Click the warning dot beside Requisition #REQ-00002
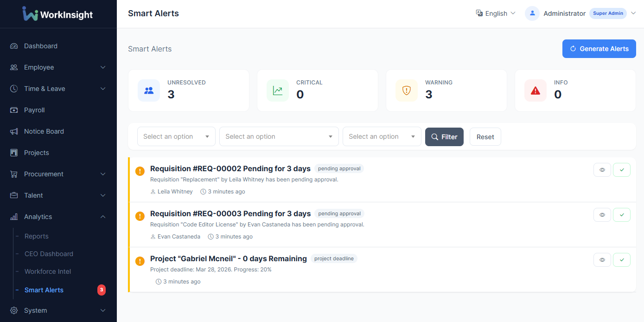 [x=140, y=171]
